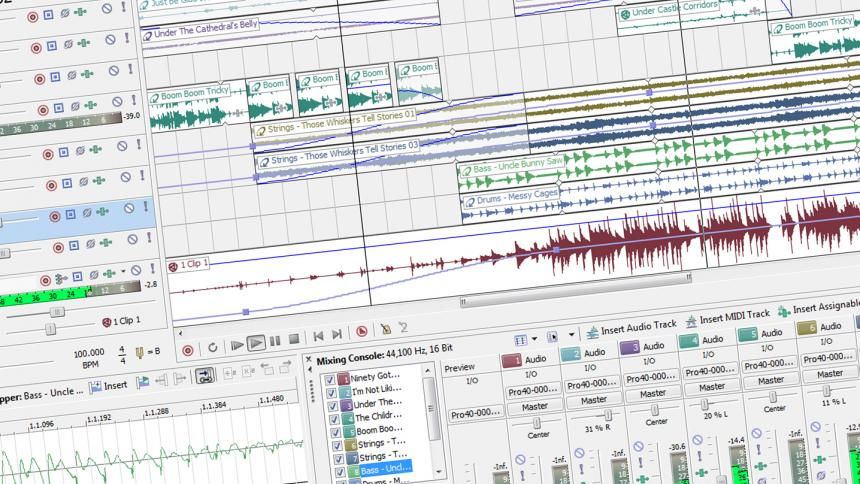Click Master output button on Audio 1
Screen dimensions: 860x484
(x=534, y=406)
